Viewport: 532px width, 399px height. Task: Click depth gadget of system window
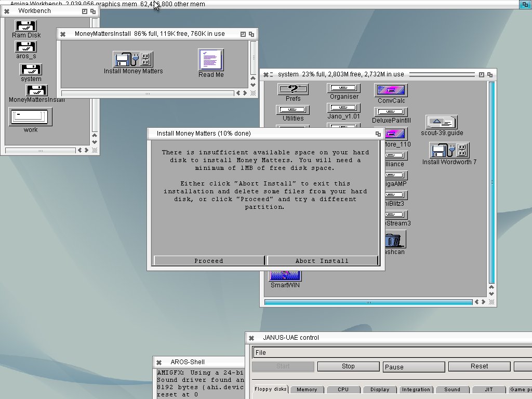490,75
